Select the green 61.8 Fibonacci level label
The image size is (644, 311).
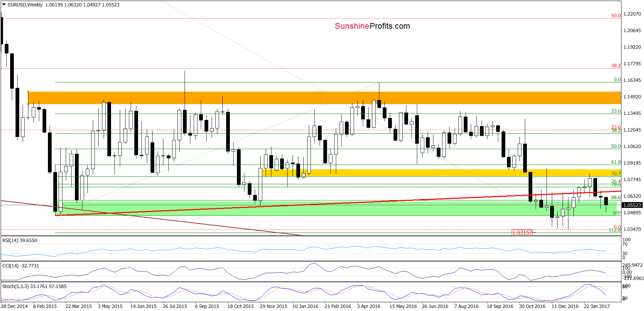tap(616, 162)
